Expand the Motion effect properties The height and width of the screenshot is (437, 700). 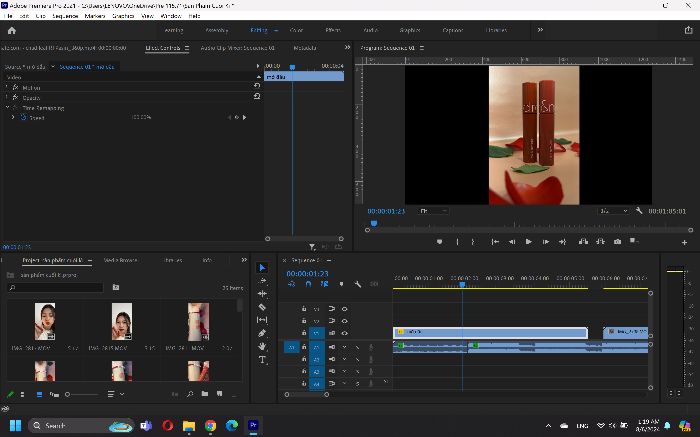tap(7, 87)
